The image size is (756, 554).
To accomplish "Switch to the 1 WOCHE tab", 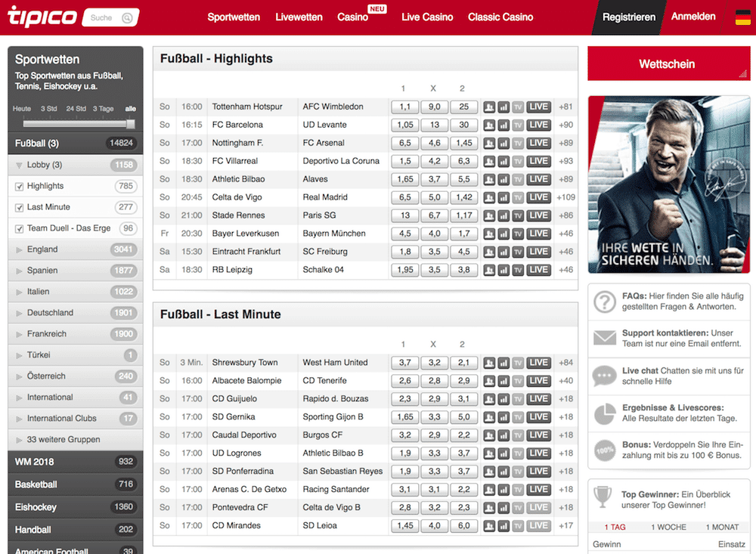I will tap(668, 527).
